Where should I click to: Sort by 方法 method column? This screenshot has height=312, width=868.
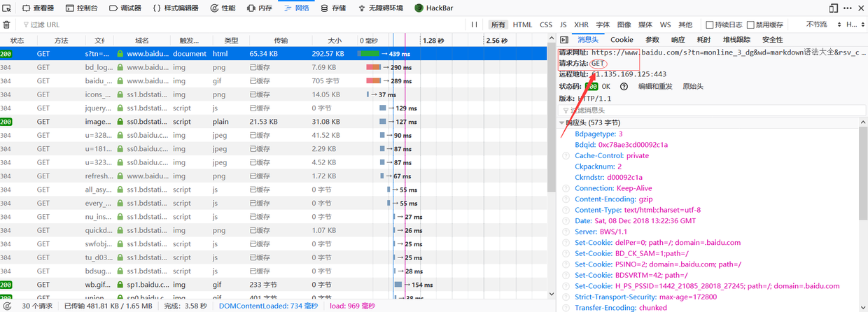tap(61, 41)
